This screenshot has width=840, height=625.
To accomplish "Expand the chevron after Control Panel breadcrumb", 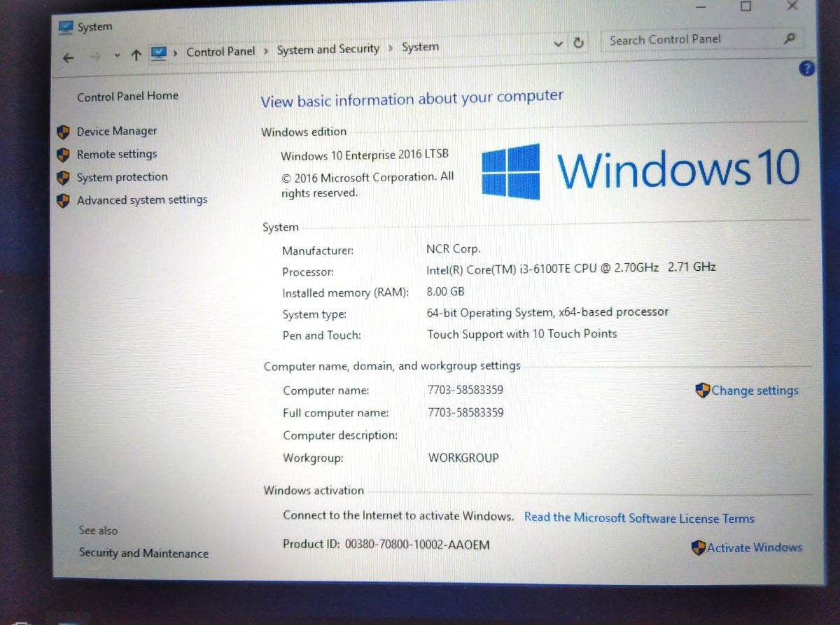I will tap(266, 51).
